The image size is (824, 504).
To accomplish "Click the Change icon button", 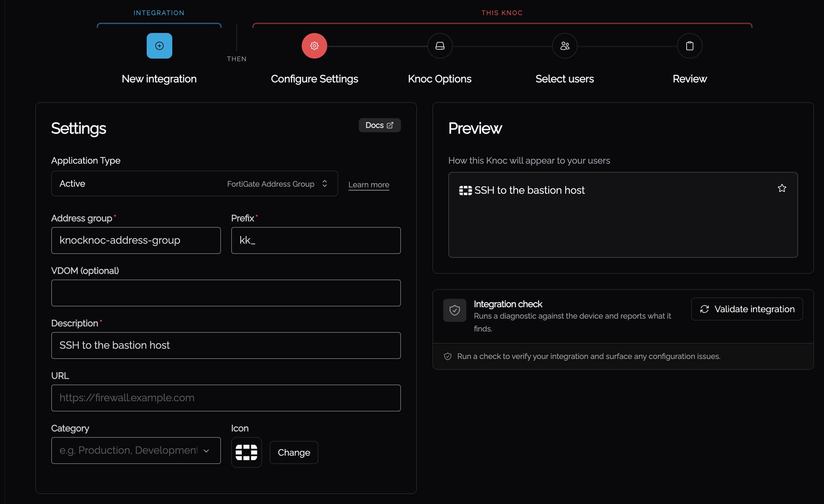I will [294, 452].
